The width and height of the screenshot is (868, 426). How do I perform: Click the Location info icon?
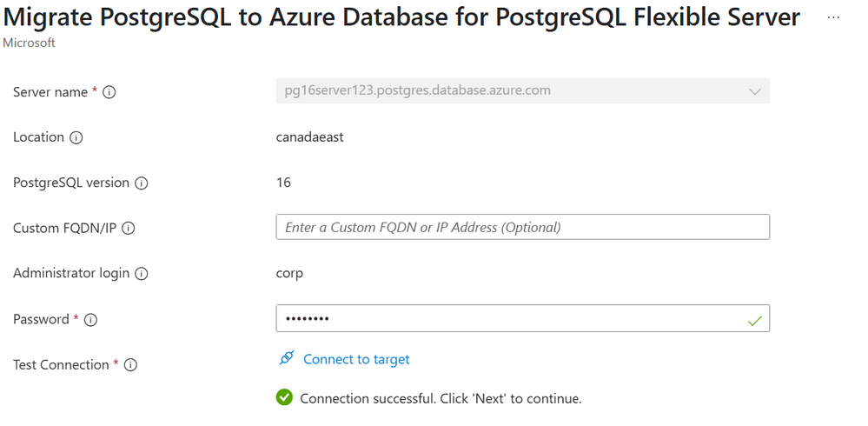pyautogui.click(x=76, y=137)
